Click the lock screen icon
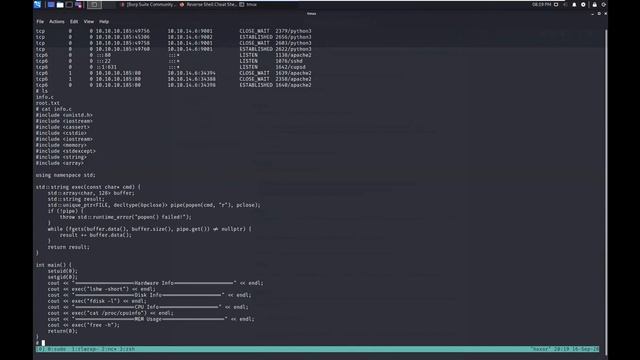Viewport: 640px width, 360px height. coord(595,4)
